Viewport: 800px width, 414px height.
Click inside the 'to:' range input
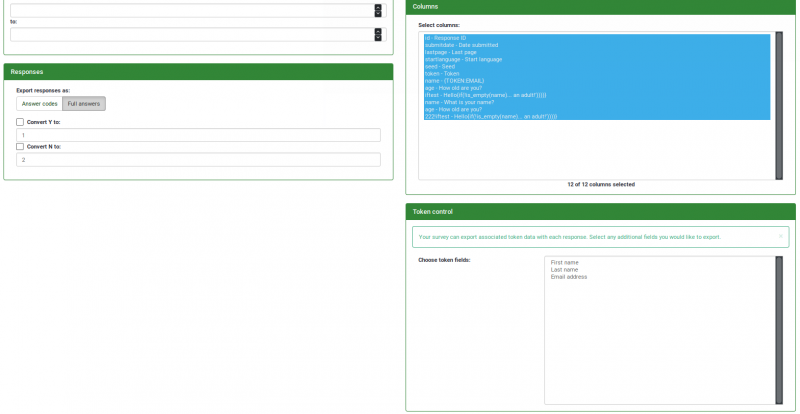[x=190, y=34]
